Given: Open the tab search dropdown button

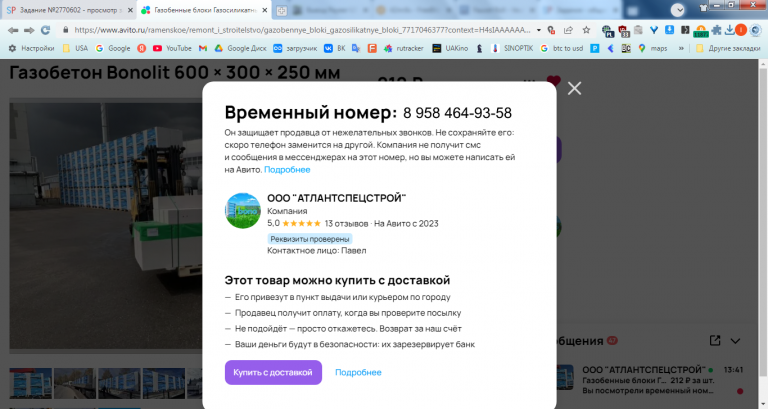Looking at the screenshot, I should coord(677,10).
